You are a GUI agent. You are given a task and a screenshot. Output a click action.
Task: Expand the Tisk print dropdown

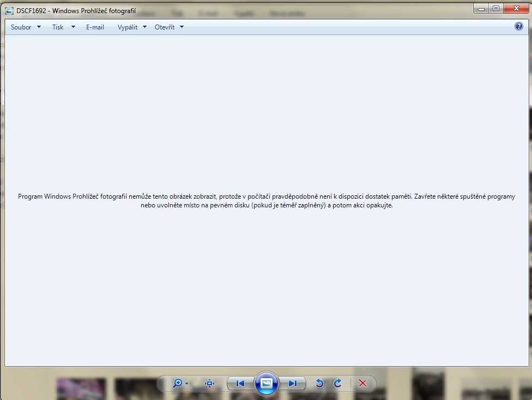63,27
